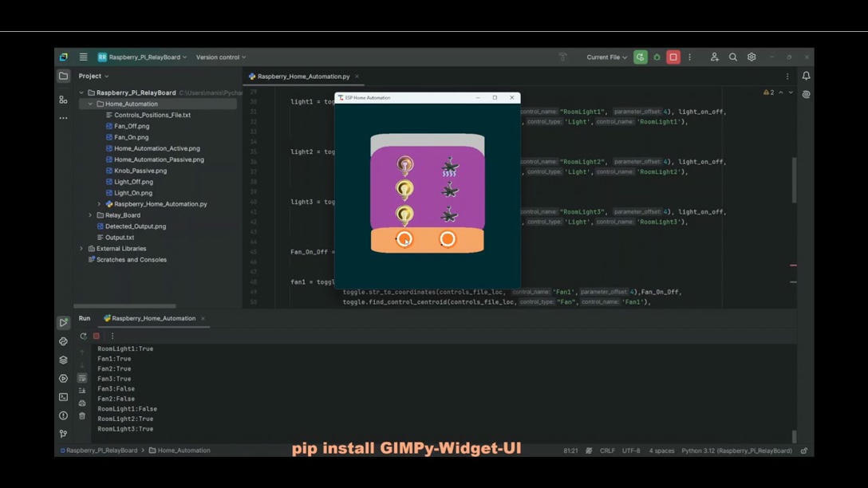Rerun Raspberry_Home_Automation from the Run panel

point(82,336)
